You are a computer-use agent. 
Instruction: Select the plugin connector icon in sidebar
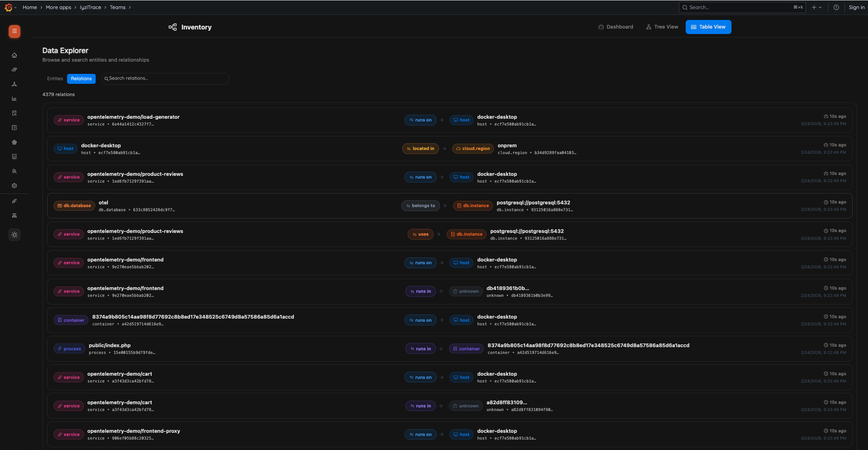(x=14, y=201)
